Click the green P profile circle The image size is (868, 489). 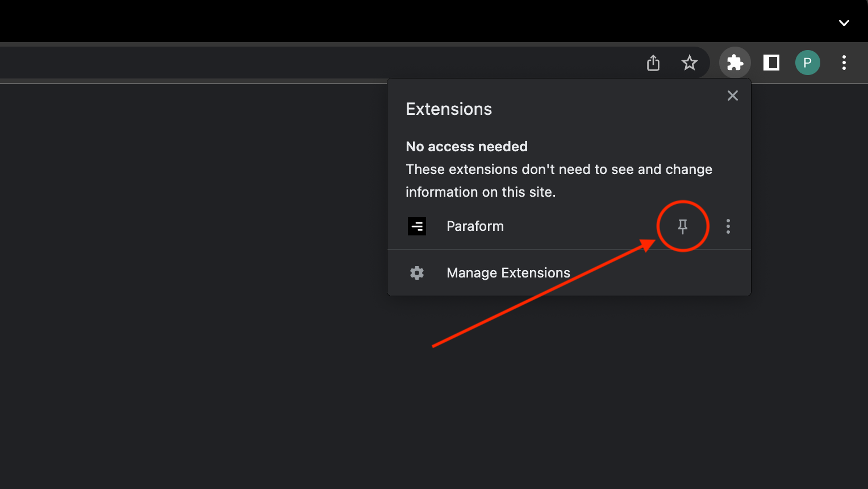point(807,63)
